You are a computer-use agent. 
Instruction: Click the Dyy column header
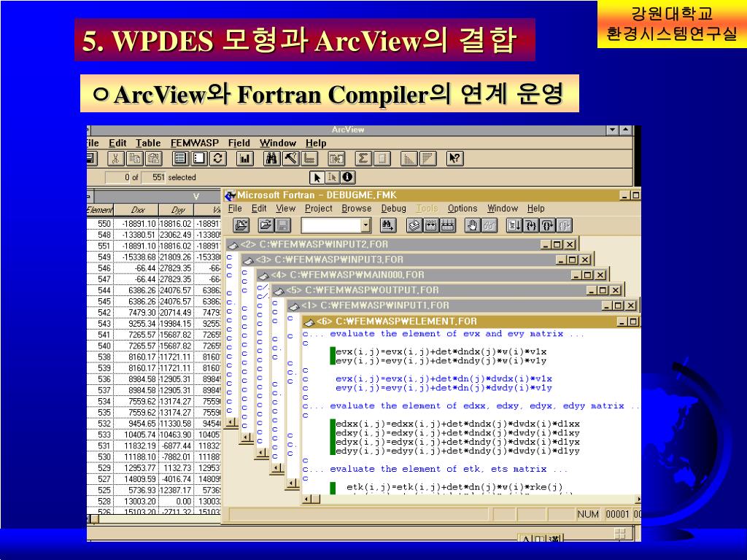coord(177,209)
